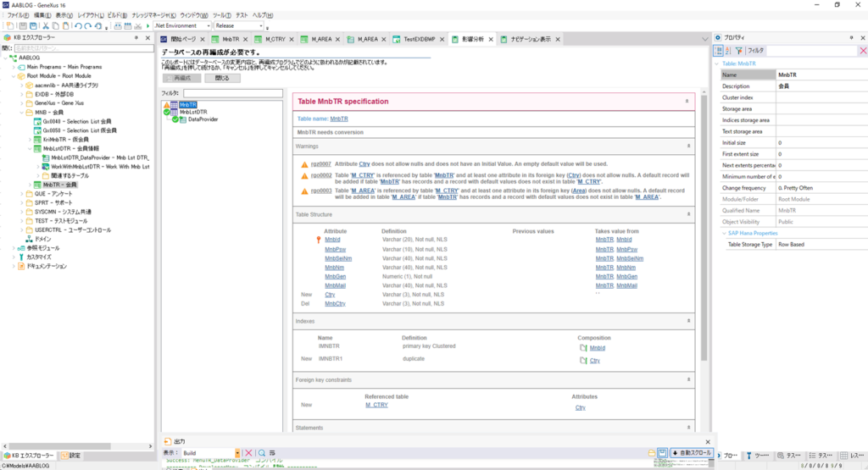This screenshot has width=868, height=470.
Task: Click the Ctry attribute link in Table Structure
Action: [330, 295]
